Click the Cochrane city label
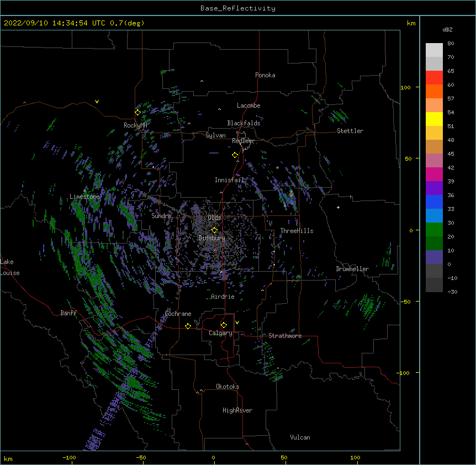The image size is (476, 465). click(x=178, y=314)
